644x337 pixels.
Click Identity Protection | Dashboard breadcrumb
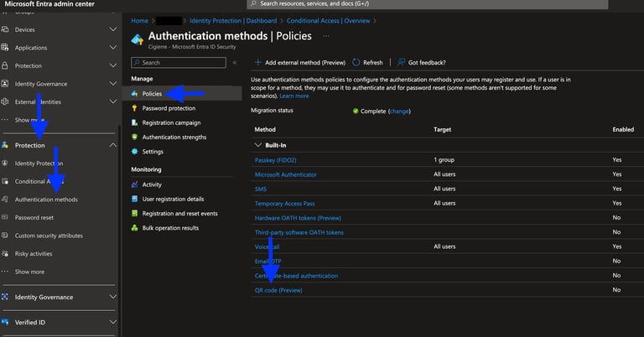[233, 20]
